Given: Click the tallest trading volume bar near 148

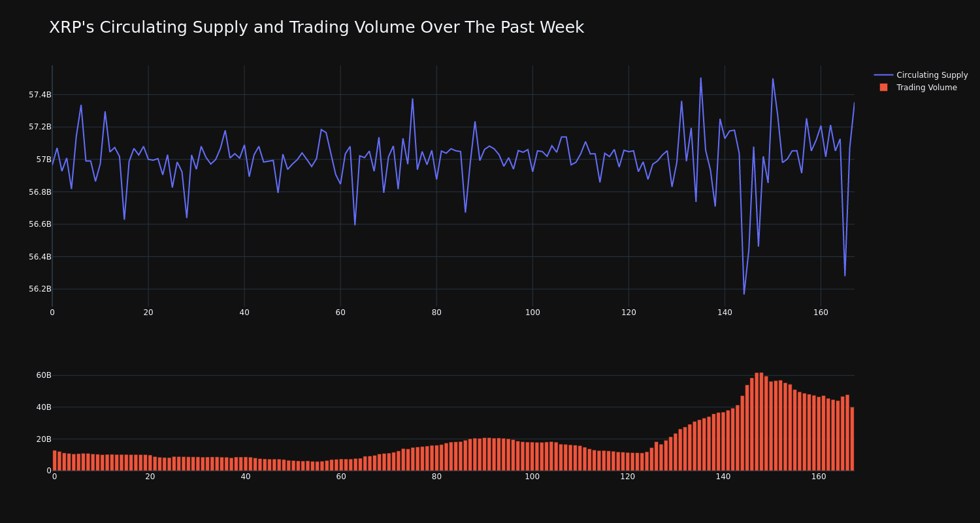Looking at the screenshot, I should tap(761, 422).
